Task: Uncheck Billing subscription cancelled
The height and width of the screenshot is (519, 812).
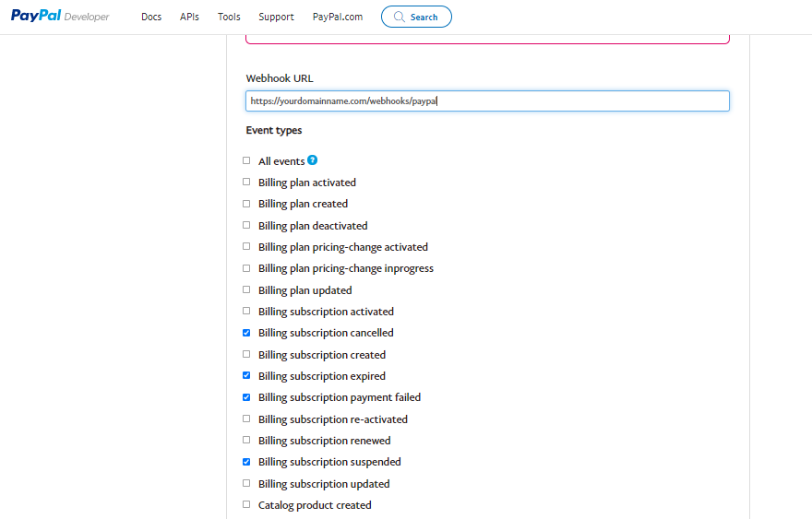Action: [x=246, y=333]
